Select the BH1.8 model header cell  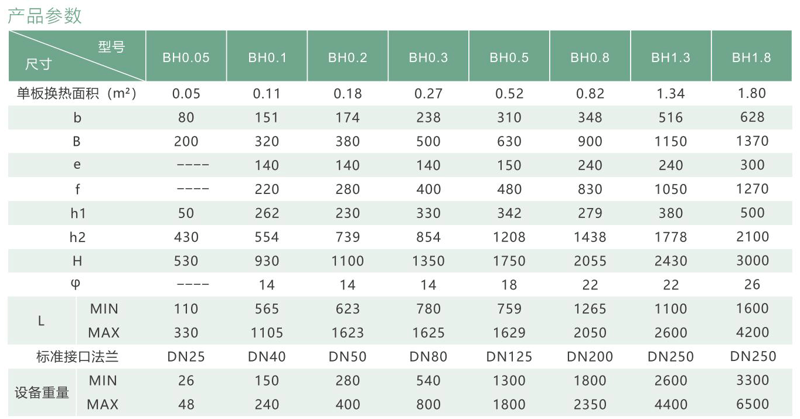click(752, 58)
